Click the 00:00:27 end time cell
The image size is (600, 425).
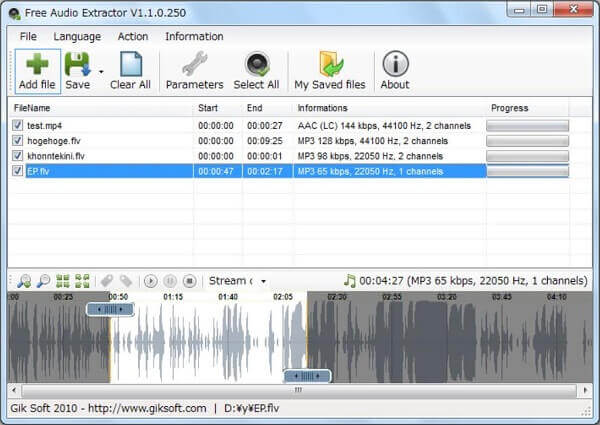265,125
